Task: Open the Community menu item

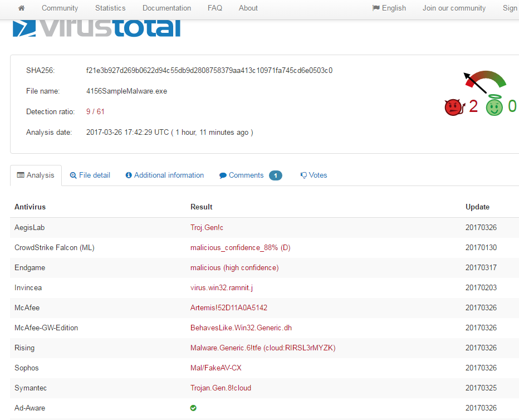Action: [x=60, y=8]
